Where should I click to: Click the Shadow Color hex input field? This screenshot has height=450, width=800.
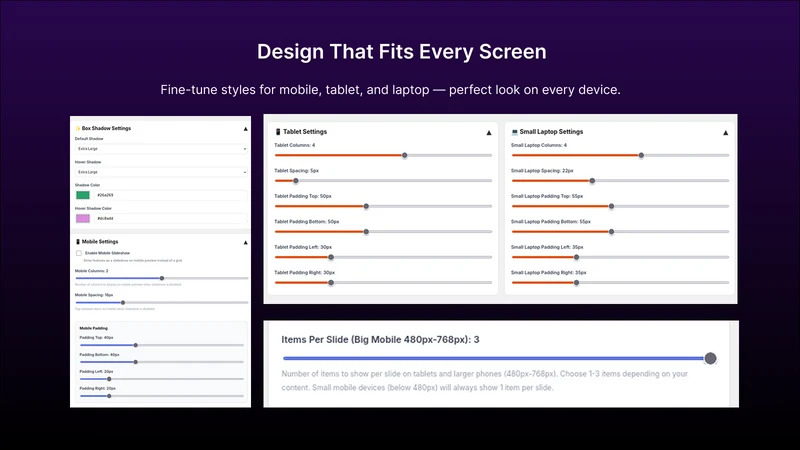171,195
